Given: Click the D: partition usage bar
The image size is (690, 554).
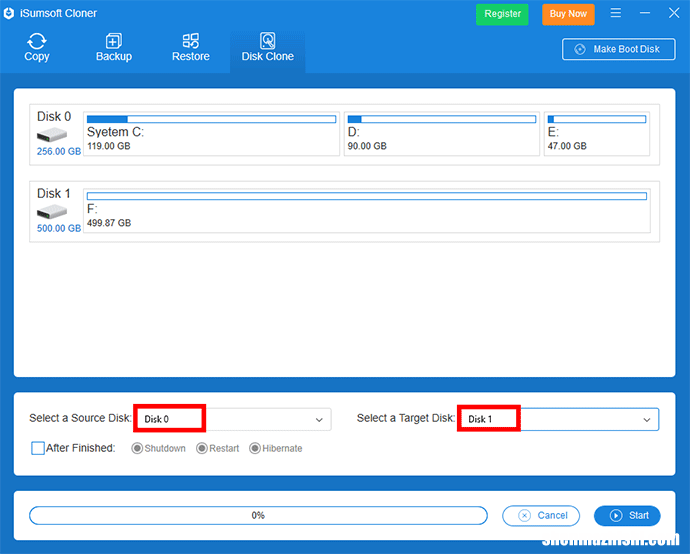Looking at the screenshot, I should click(442, 119).
